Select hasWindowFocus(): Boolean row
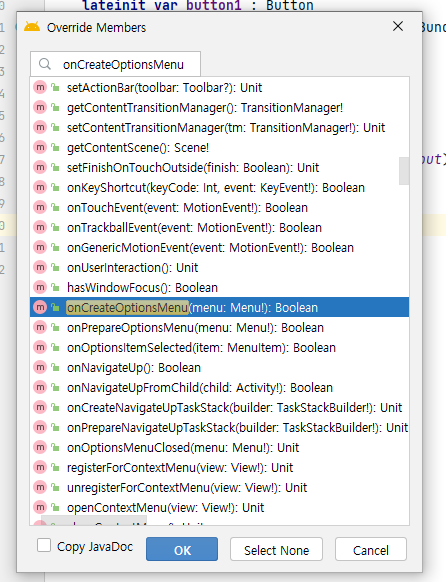Viewport: 446px width, 582px height. point(219,288)
